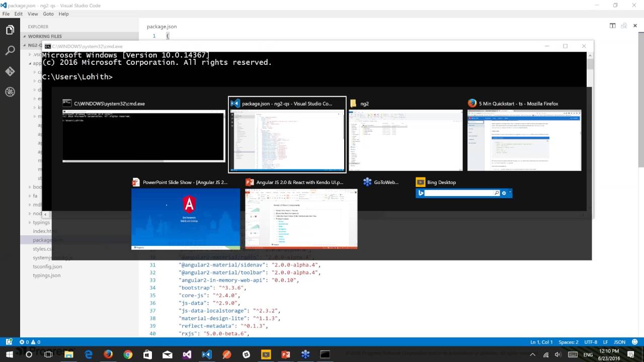Show hidden system tray icons

[533, 354]
